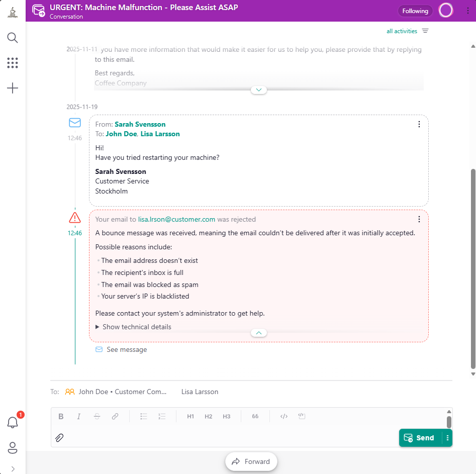Collapse the bounce message with up chevron
Screen dimensions: 476x474
258,333
